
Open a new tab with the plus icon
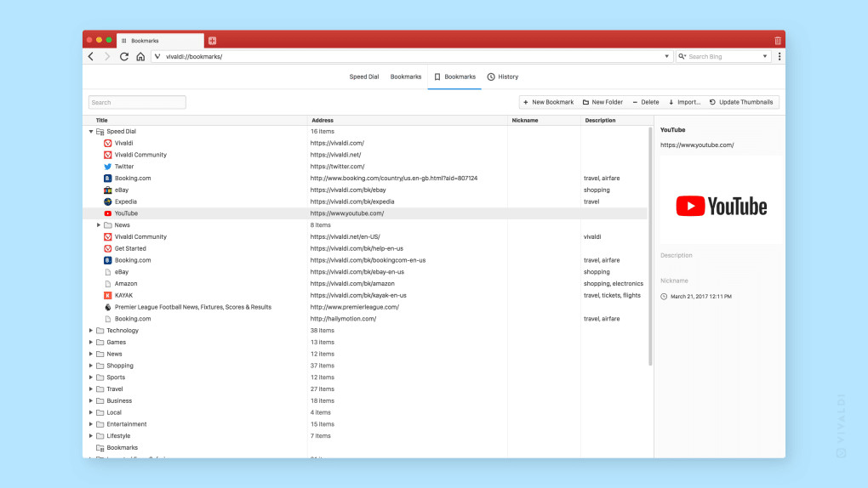point(212,41)
